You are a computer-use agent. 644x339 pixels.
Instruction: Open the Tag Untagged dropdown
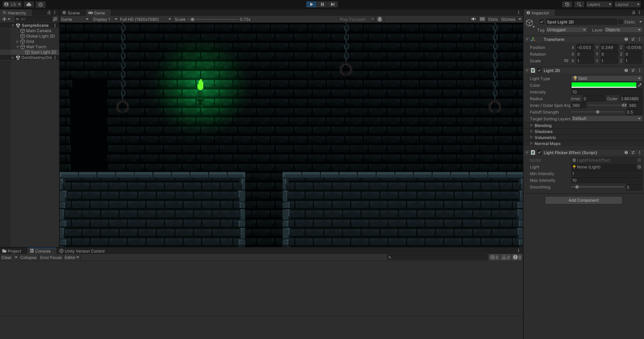(566, 30)
